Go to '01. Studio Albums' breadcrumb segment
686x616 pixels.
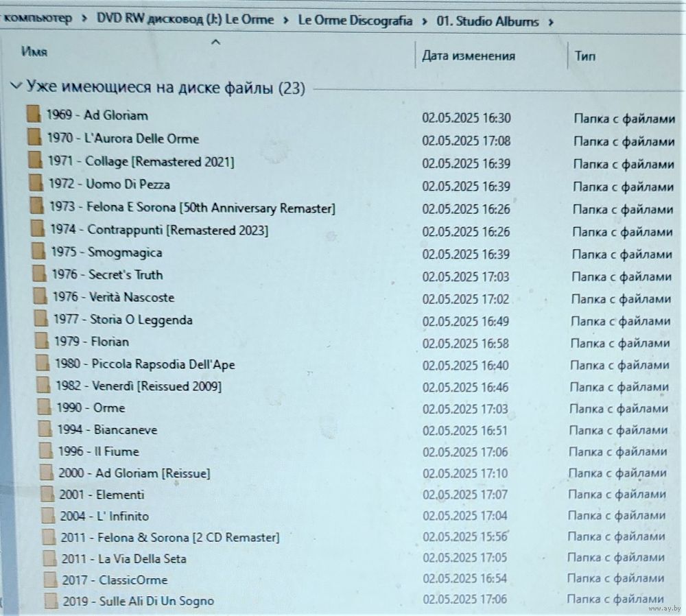click(487, 21)
